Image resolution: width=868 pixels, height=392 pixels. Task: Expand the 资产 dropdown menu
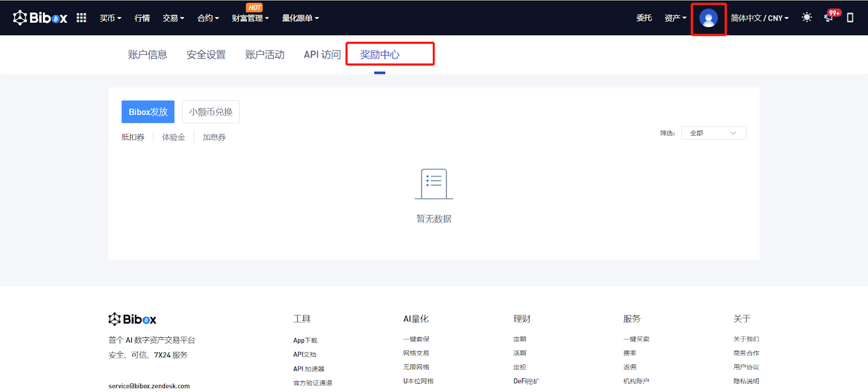[675, 18]
